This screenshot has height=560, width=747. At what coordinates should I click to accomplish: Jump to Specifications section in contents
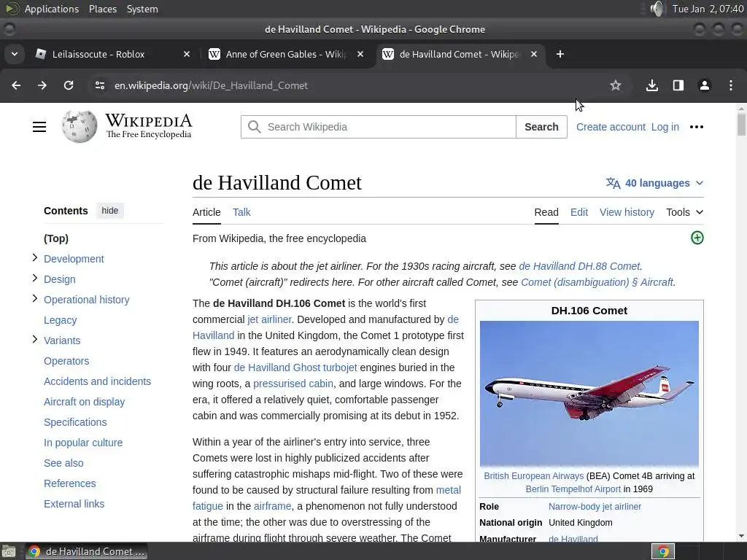coord(75,422)
